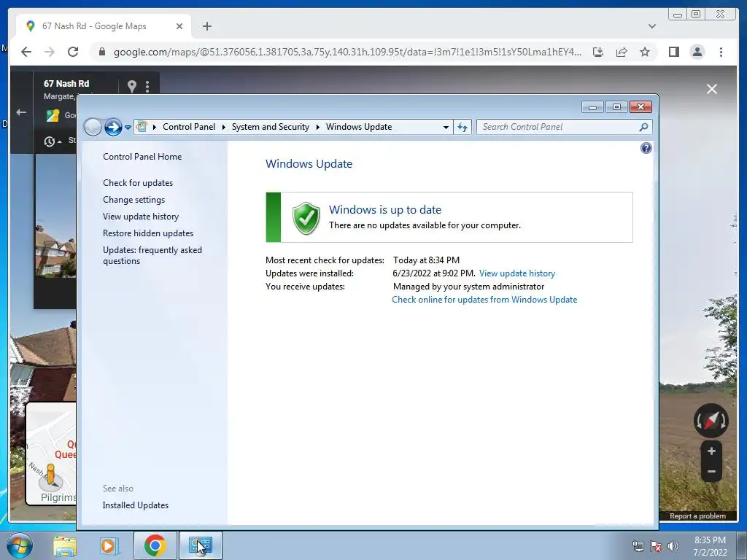The width and height of the screenshot is (747, 560).
Task: Click Check for updates
Action: 138,183
